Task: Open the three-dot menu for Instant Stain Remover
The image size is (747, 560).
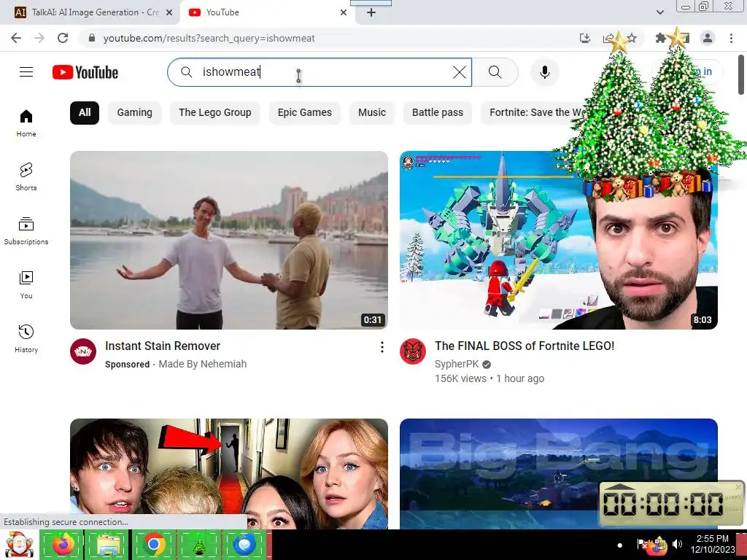Action: tap(382, 347)
